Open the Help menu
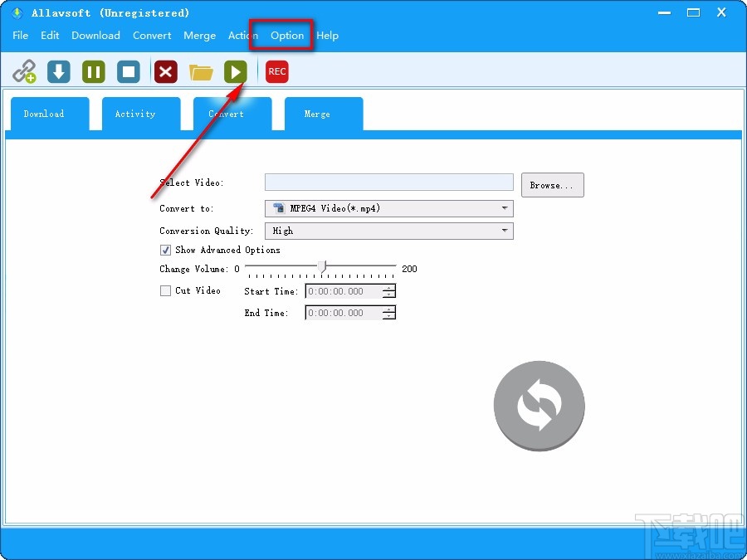 click(x=327, y=36)
